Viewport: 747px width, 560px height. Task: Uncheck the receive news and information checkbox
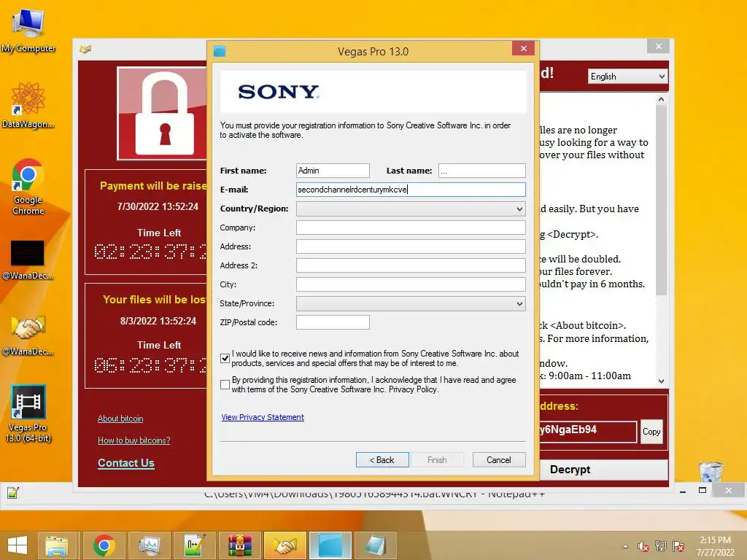tap(225, 358)
